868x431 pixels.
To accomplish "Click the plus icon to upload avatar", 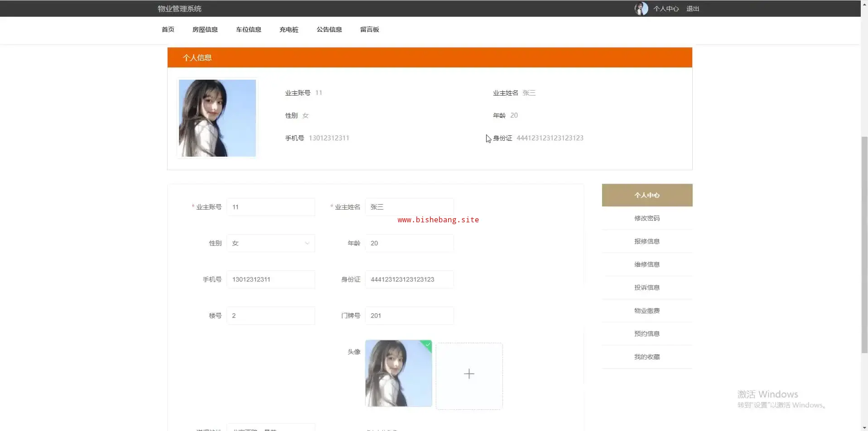I will [x=469, y=374].
